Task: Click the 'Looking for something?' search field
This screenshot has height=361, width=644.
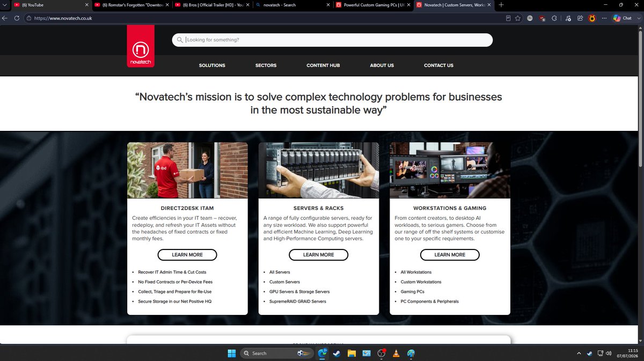Action: 332,40
